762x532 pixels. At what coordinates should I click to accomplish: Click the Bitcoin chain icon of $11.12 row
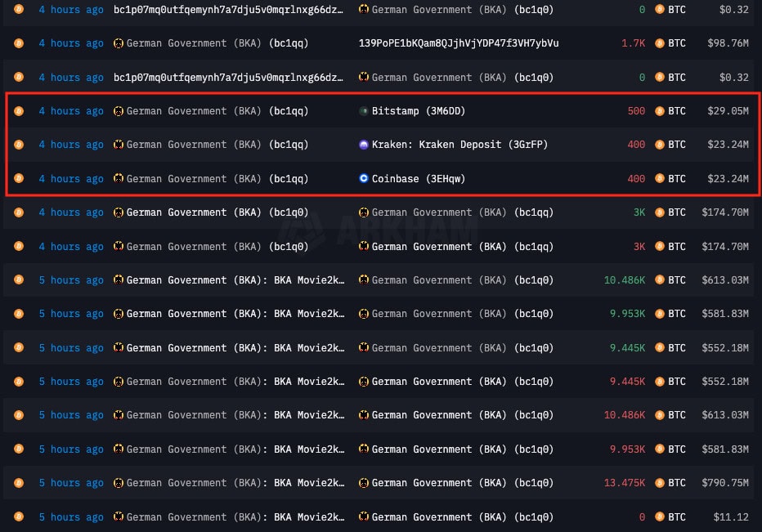tap(19, 517)
